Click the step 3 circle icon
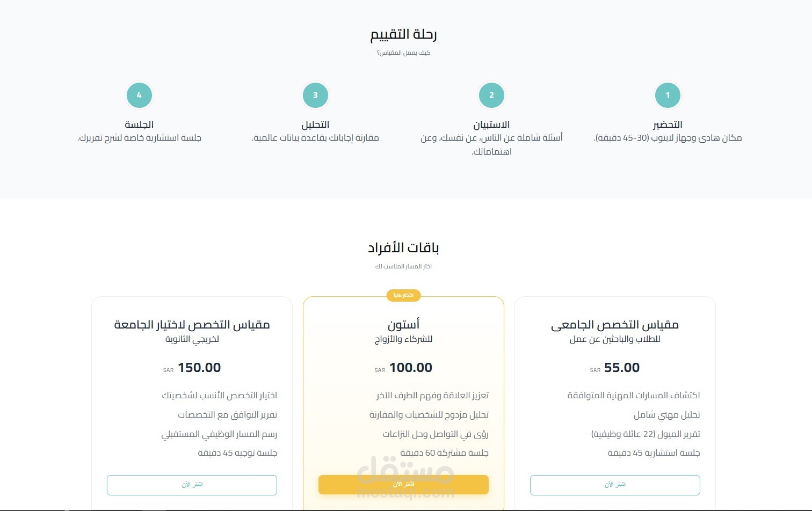The height and width of the screenshot is (511, 812). pos(315,95)
